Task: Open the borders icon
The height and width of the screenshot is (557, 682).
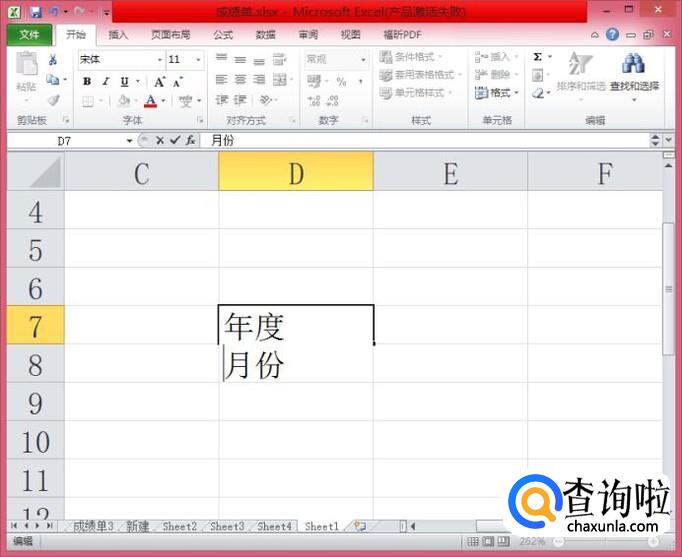Action: point(88,102)
